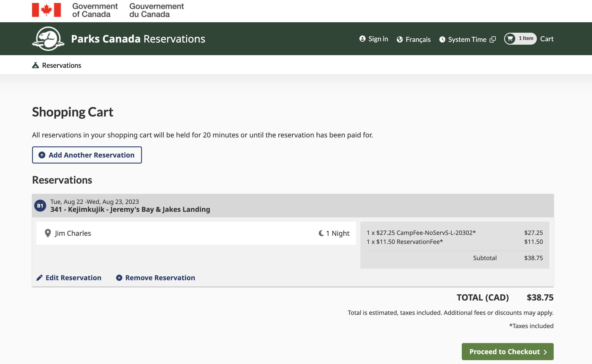
Task: Click Add Another Reservation button
Action: (87, 155)
